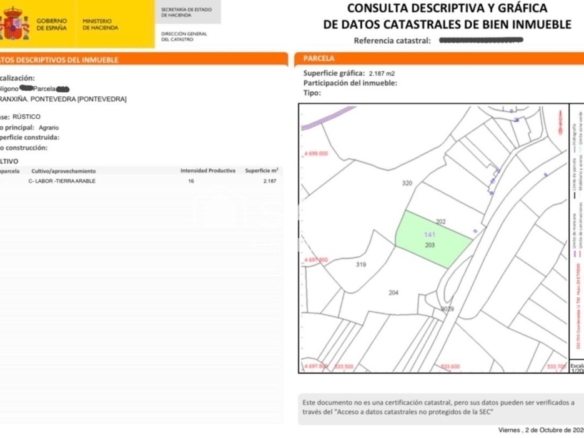Click the purple '141' label on the map
This screenshot has height=438, width=584.
429,235
